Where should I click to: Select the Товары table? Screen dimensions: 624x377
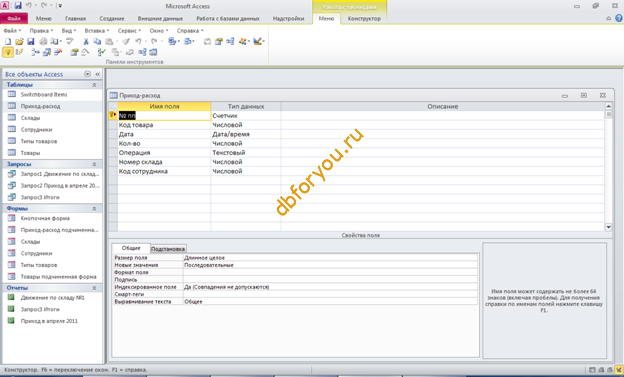coord(30,153)
